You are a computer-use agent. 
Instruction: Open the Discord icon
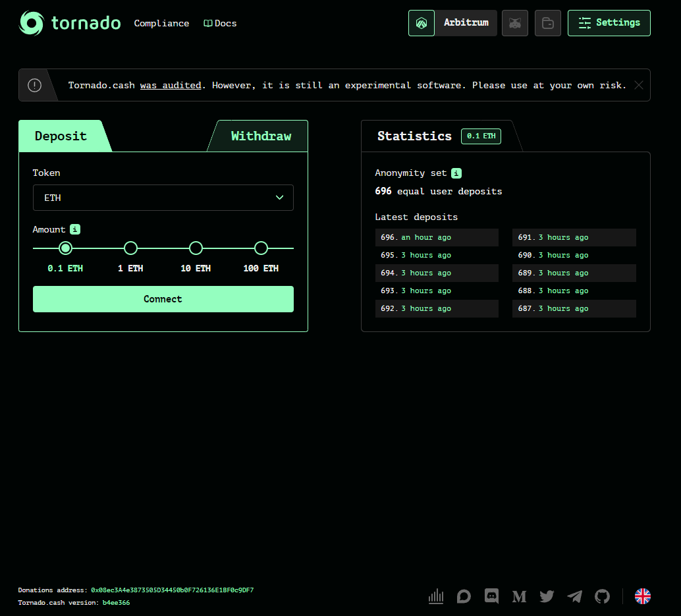point(491,596)
